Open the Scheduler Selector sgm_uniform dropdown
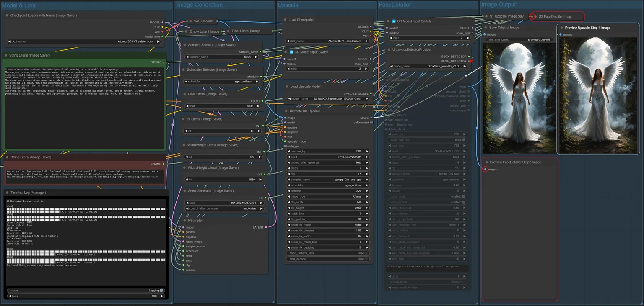The height and width of the screenshot is (306, 644). click(223, 82)
